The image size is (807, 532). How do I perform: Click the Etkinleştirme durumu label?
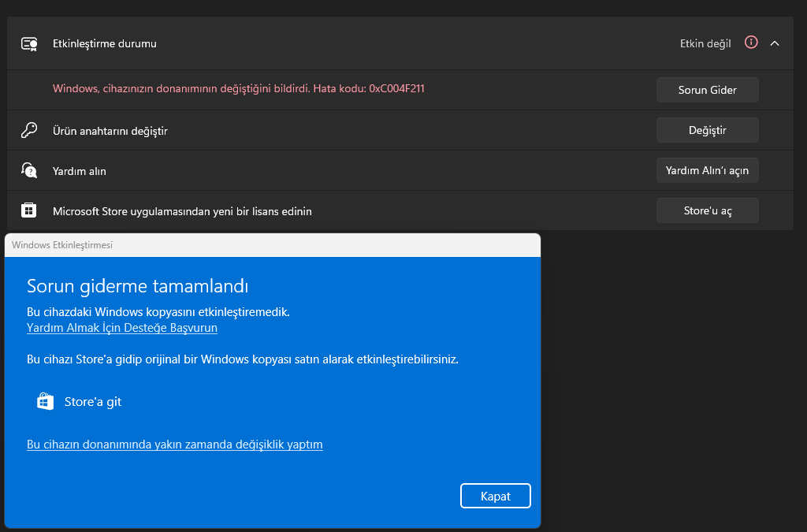(105, 43)
